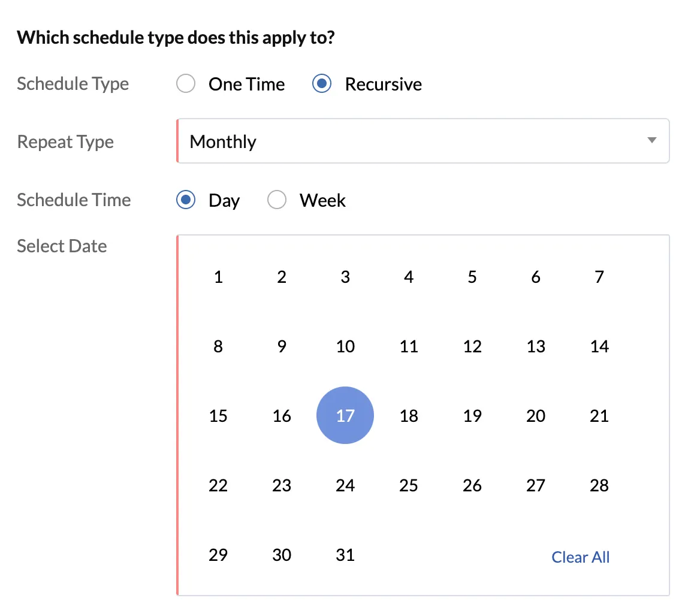Choose date 25 in the calendar

point(409,485)
